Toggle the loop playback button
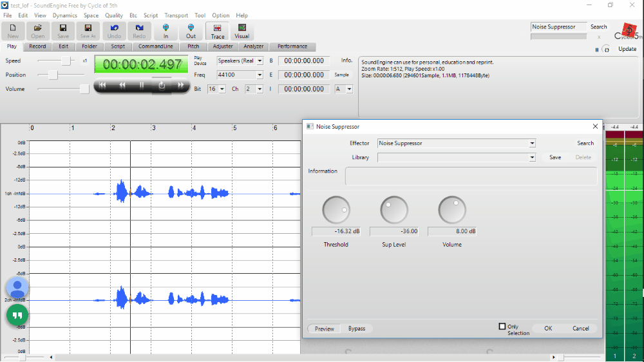Image resolution: width=644 pixels, height=362 pixels. pyautogui.click(x=162, y=86)
